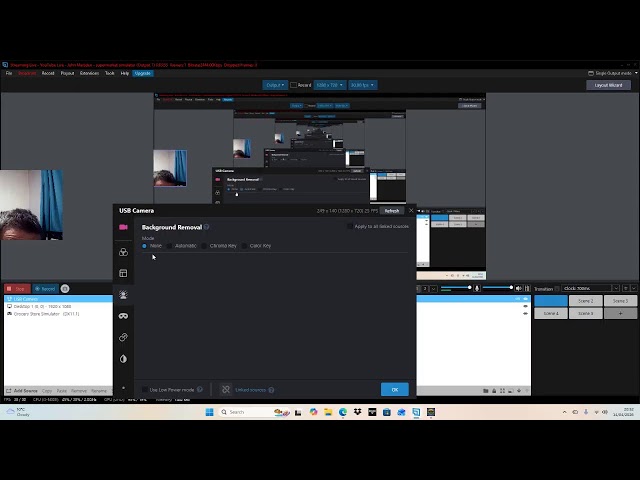Mute the speaker icon
This screenshot has height=480, width=640.
pyautogui.click(x=518, y=289)
